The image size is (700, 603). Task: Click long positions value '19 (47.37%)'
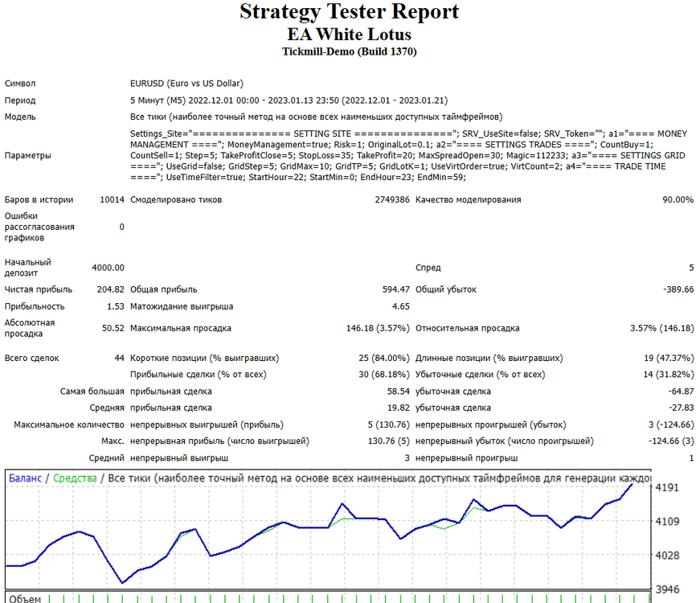tap(669, 359)
